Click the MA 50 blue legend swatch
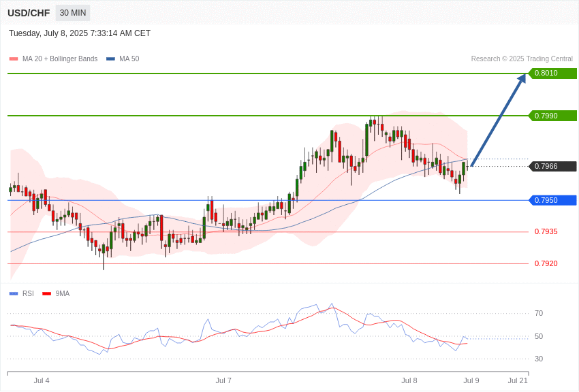This screenshot has height=392, width=579. (110, 59)
